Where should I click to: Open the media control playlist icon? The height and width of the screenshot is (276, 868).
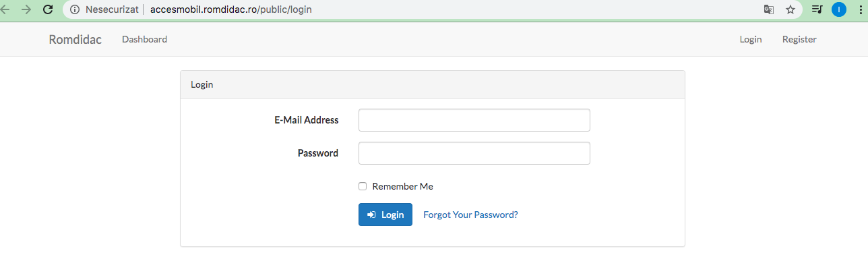(x=817, y=9)
